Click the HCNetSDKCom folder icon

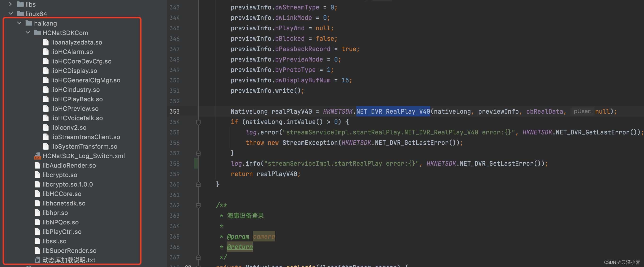pos(37,33)
